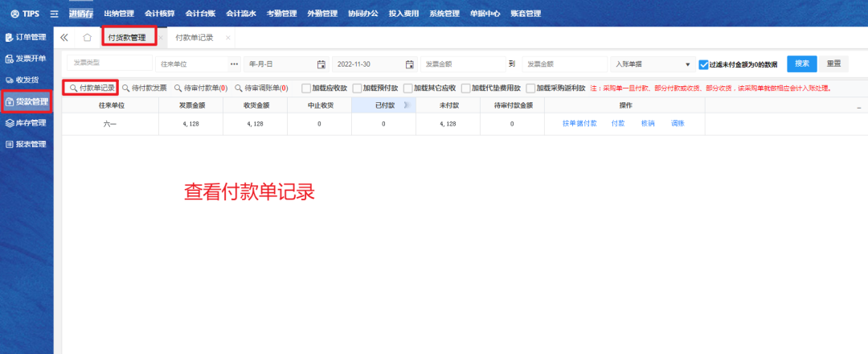Open the 发票类型 selection field
Viewport: 868px width, 354px height.
(108, 64)
